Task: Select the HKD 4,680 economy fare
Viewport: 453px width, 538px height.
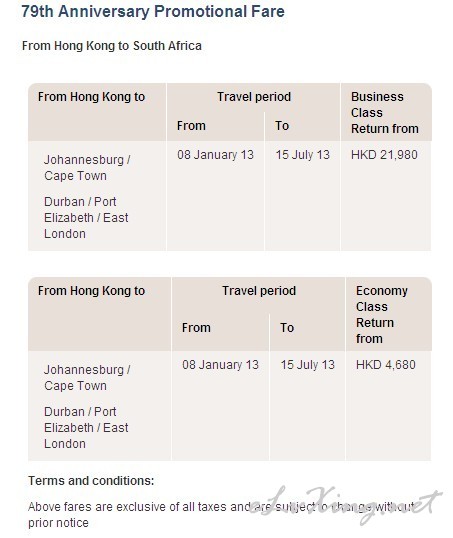Action: [x=385, y=364]
